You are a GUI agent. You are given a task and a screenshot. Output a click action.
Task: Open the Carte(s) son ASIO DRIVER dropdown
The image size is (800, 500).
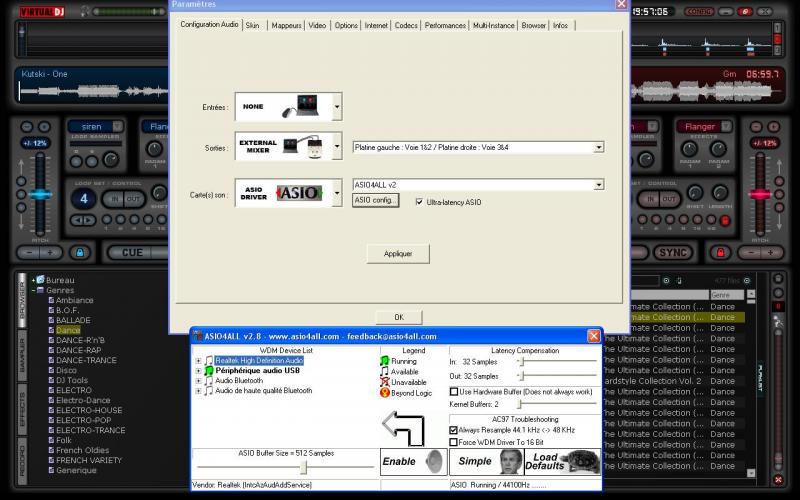click(337, 193)
